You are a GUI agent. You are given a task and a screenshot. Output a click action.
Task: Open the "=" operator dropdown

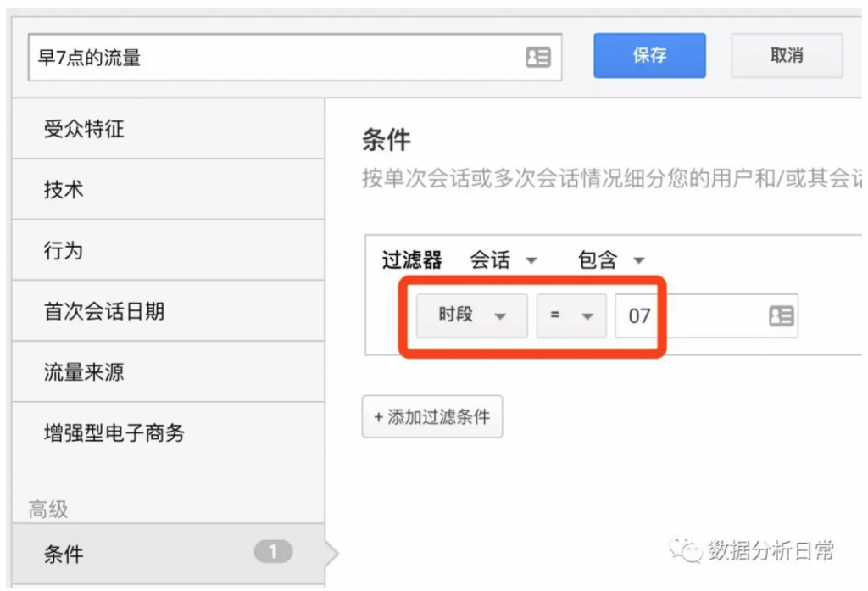[570, 315]
